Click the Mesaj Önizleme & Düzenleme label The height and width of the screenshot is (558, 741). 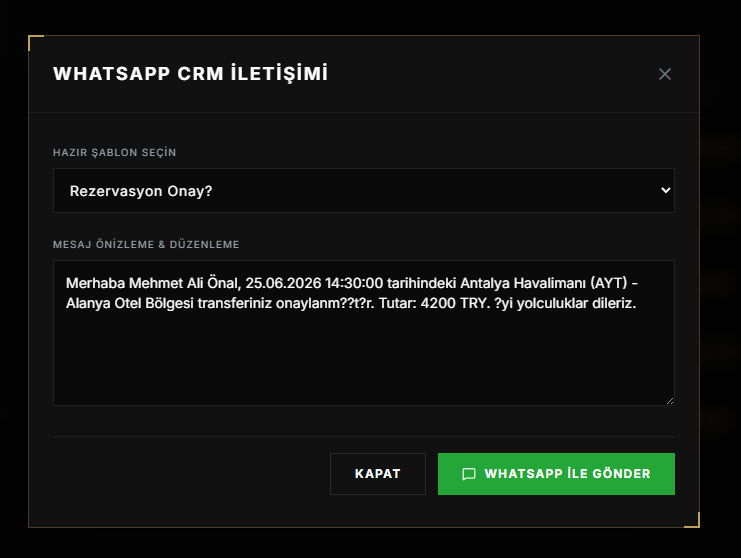click(146, 244)
